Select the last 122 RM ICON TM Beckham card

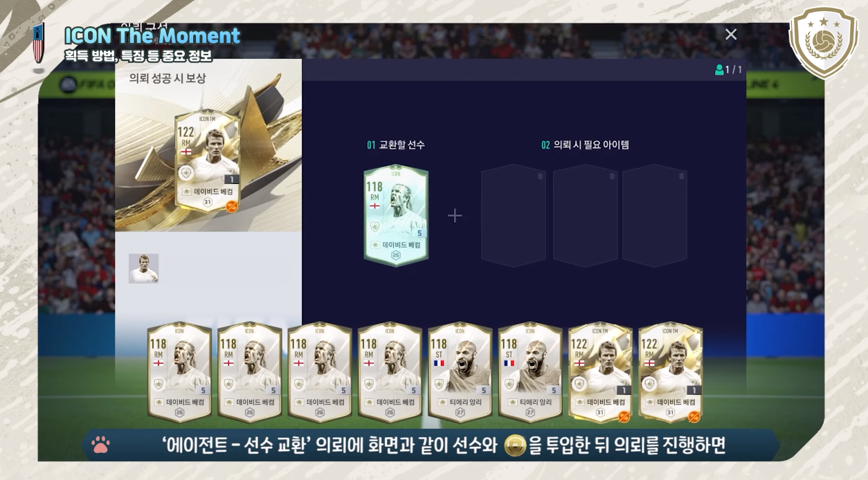click(x=670, y=372)
